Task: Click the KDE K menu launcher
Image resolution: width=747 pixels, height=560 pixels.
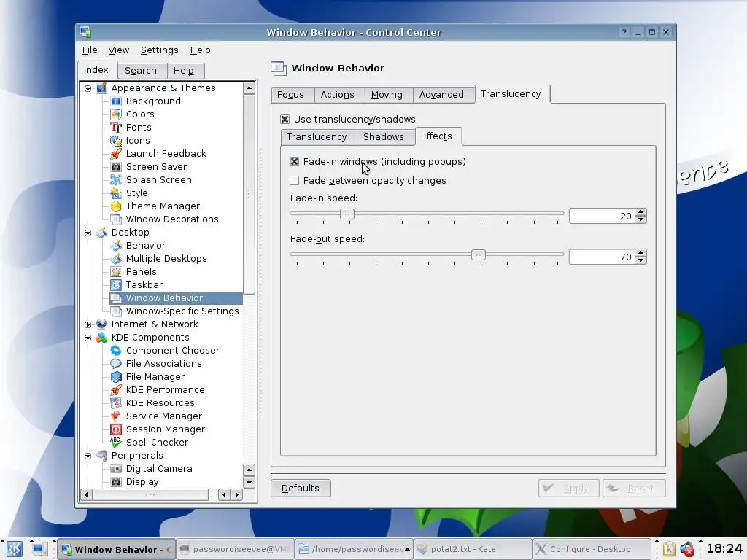Action: [x=14, y=549]
